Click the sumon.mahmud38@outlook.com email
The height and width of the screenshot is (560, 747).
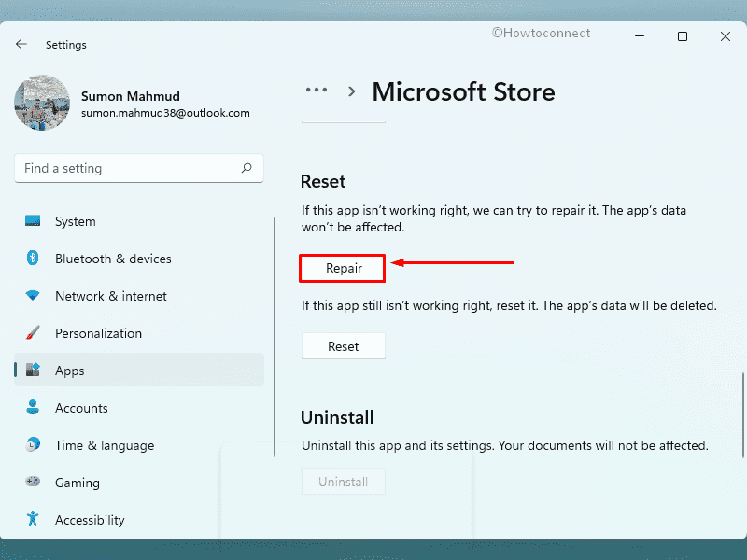(x=165, y=113)
